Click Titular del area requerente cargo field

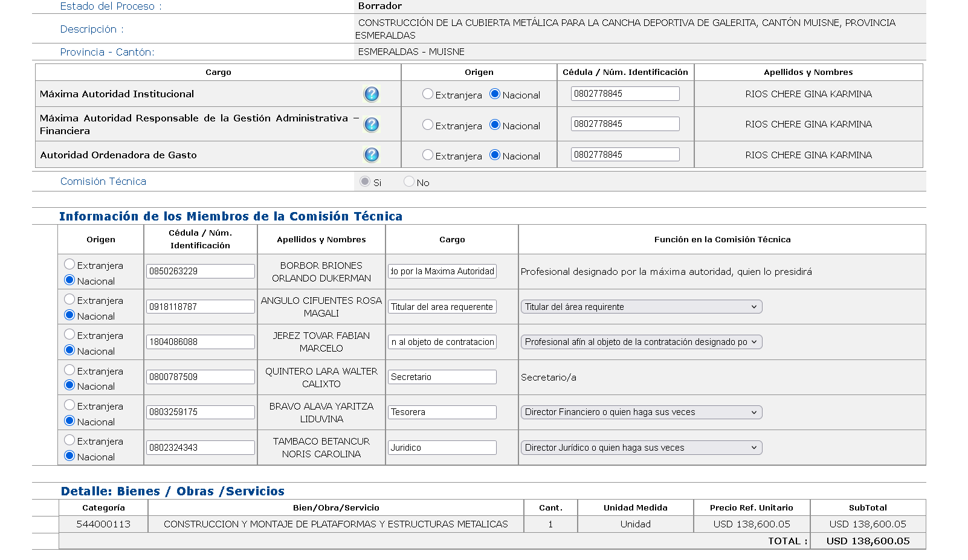442,307
